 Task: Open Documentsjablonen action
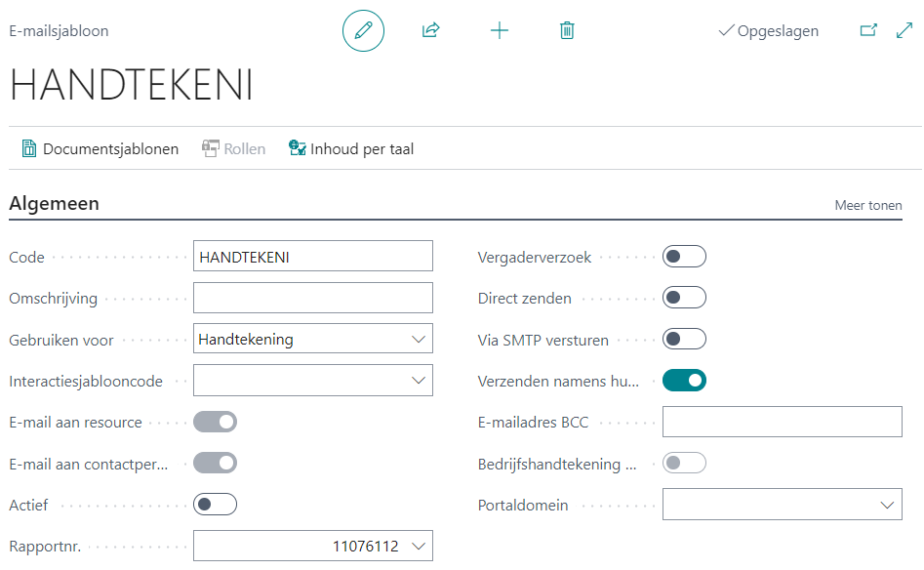coord(100,149)
